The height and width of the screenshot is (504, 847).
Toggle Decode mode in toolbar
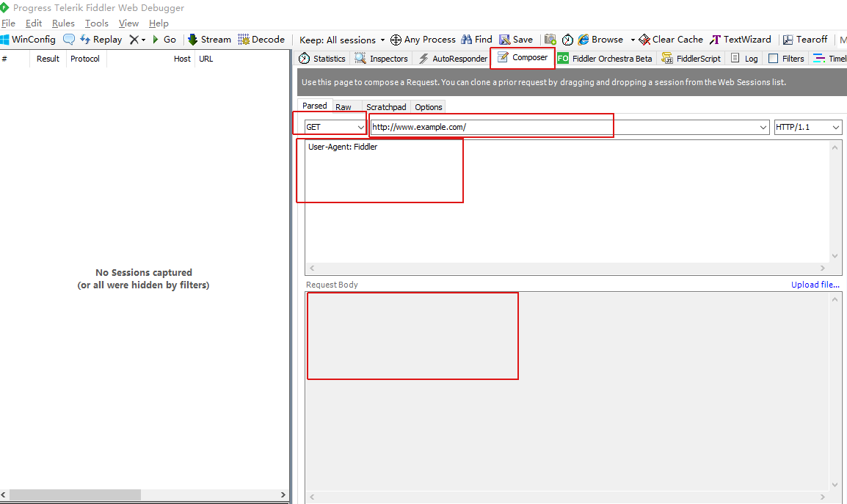pyautogui.click(x=261, y=40)
